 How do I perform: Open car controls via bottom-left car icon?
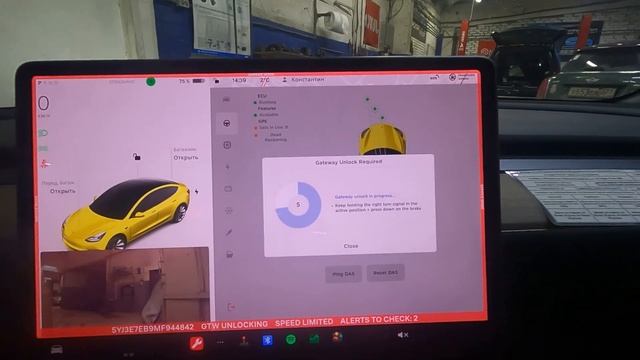pos(56,350)
